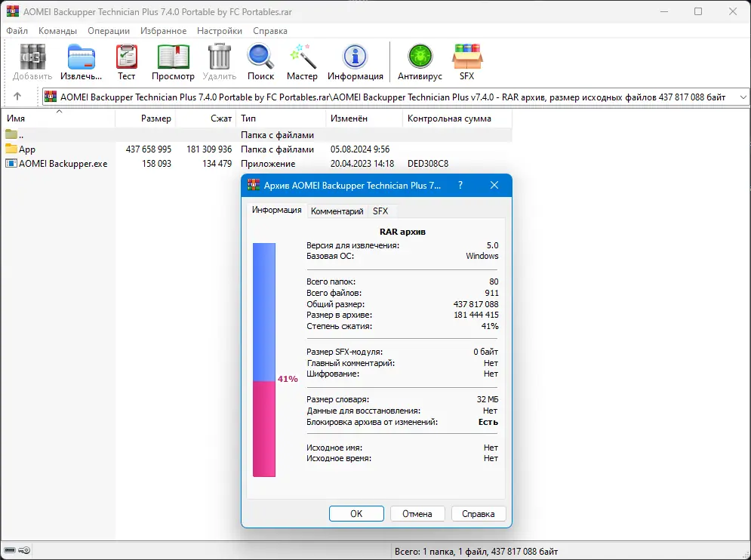Go up one level with arrow icon
Viewport: 751px width, 560px height.
[17, 97]
